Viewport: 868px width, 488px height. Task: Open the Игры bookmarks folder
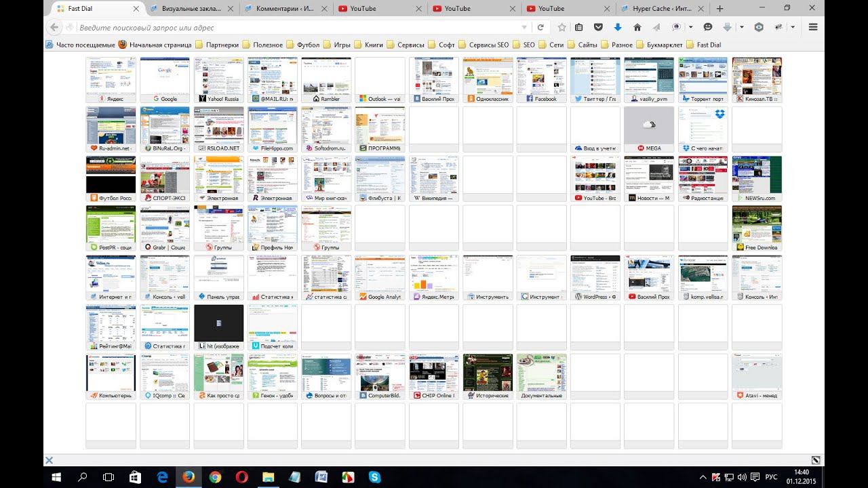336,45
